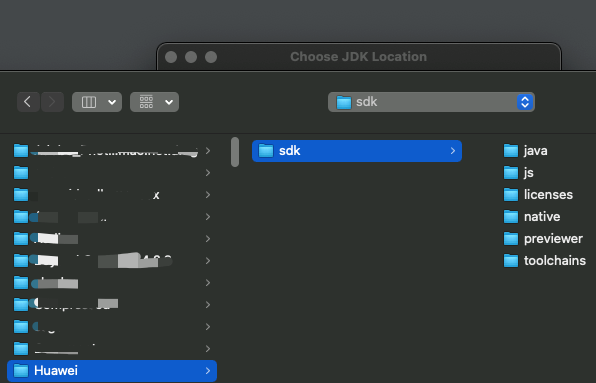Click the forward navigation chevron button
This screenshot has width=596, height=383.
(52, 102)
